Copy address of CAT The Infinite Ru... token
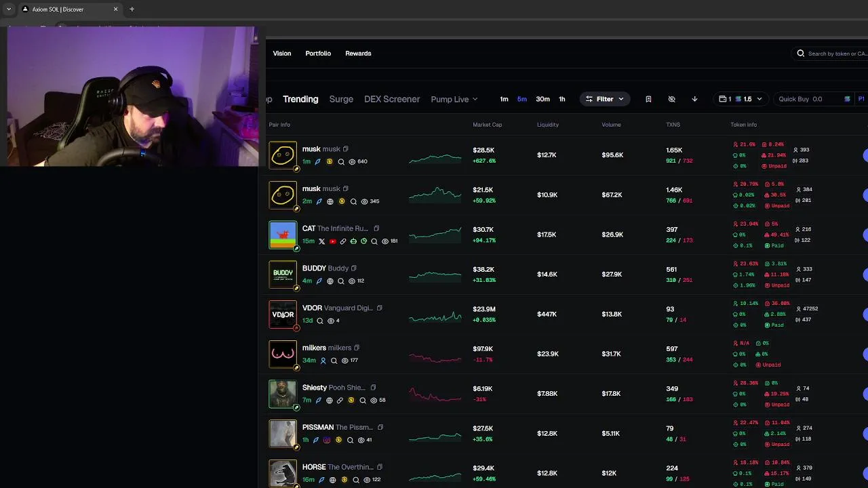The height and width of the screenshot is (488, 868). tap(376, 228)
